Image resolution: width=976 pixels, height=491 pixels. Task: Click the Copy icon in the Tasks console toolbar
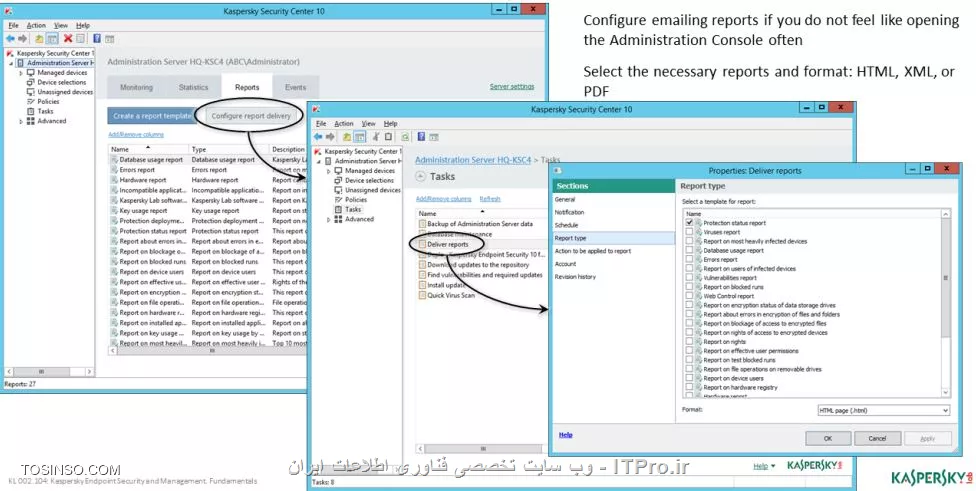pos(388,137)
